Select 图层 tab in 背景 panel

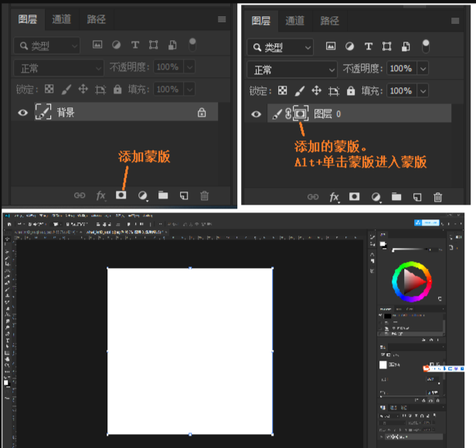[x=28, y=19]
